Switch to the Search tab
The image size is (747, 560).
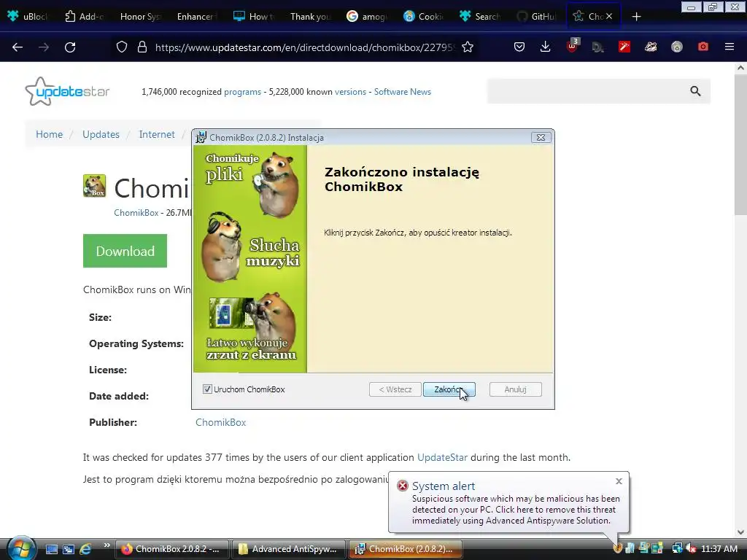pyautogui.click(x=479, y=16)
